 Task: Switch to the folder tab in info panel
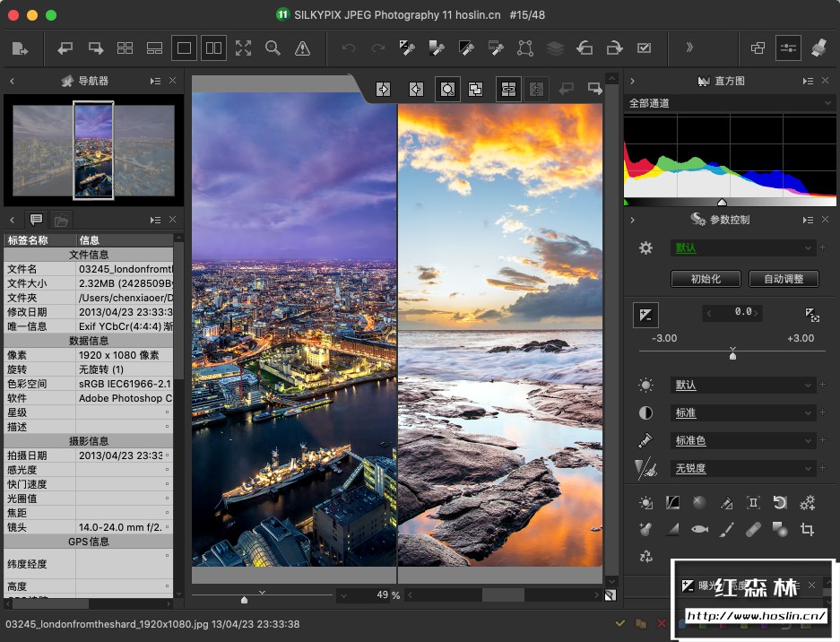(61, 220)
